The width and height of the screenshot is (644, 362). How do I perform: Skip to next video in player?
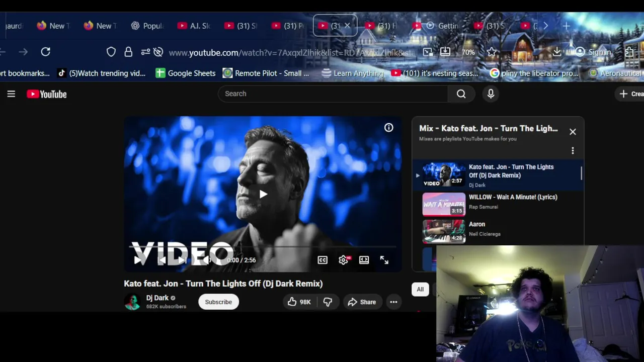click(x=183, y=260)
